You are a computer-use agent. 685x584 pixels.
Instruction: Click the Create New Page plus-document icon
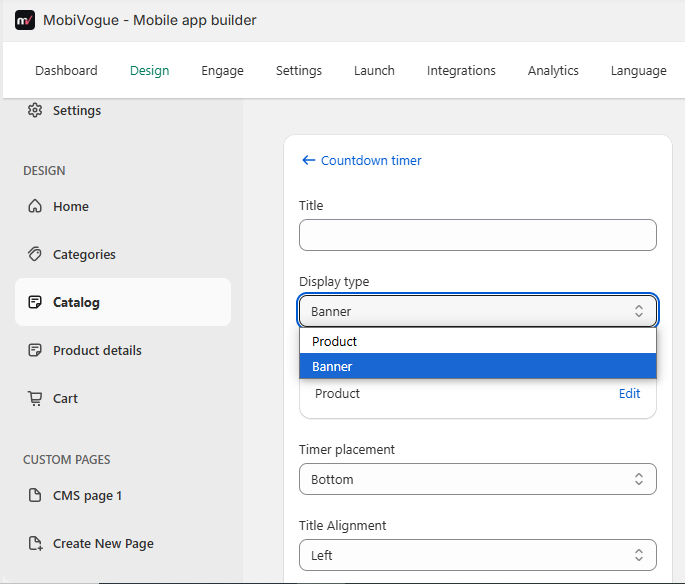click(35, 543)
